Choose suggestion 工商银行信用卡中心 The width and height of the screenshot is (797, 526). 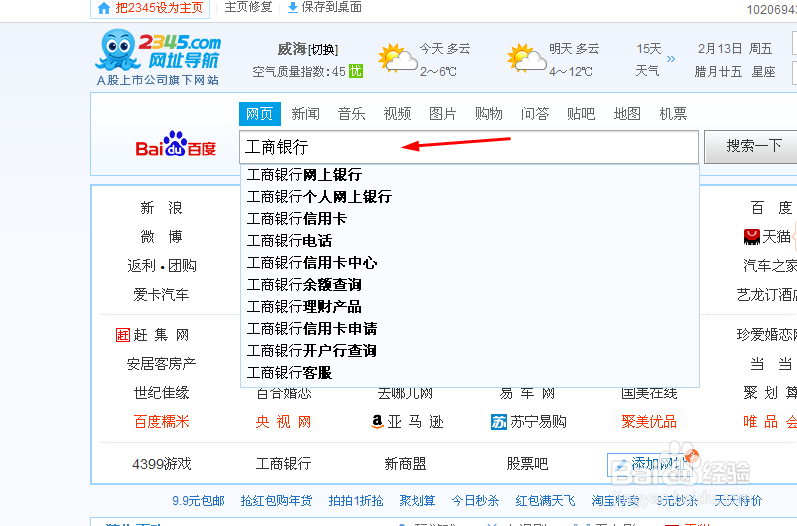coord(470,263)
